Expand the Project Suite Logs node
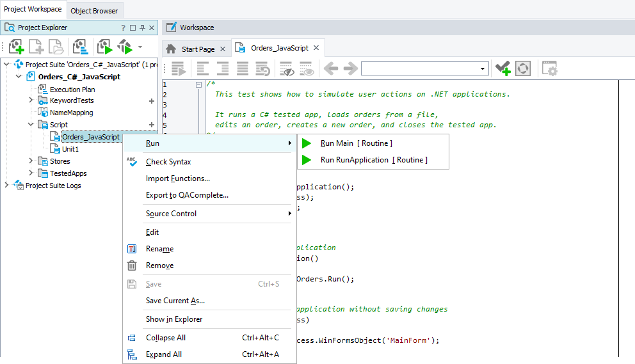The height and width of the screenshot is (364, 635). pyautogui.click(x=6, y=186)
